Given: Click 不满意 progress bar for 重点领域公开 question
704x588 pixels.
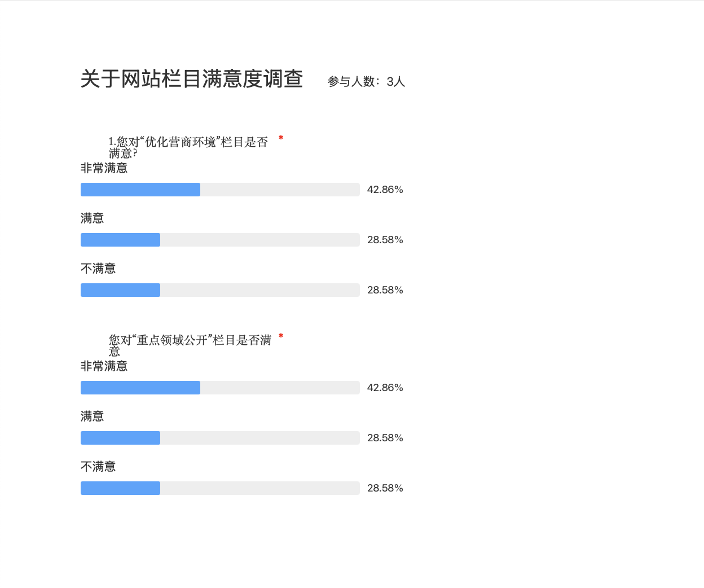Looking at the screenshot, I should click(x=220, y=488).
